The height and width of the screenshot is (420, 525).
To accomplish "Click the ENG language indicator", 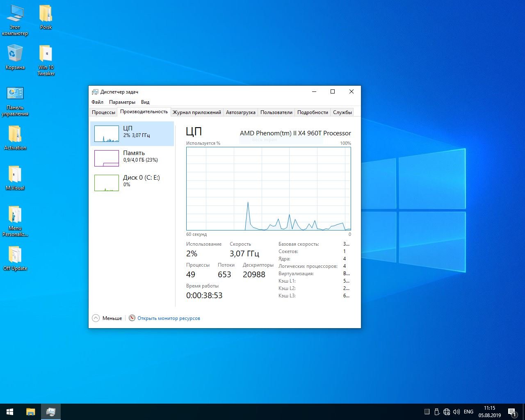I will point(468,412).
